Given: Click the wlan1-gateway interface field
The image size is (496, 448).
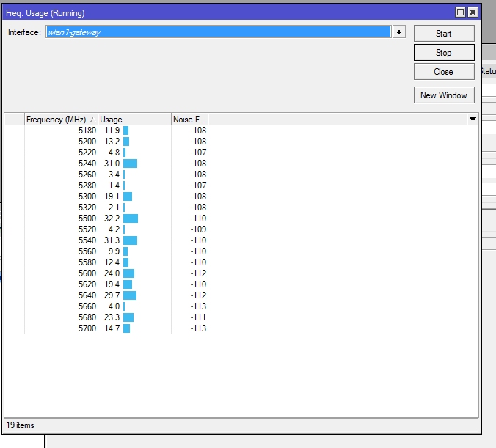Looking at the screenshot, I should click(x=218, y=32).
